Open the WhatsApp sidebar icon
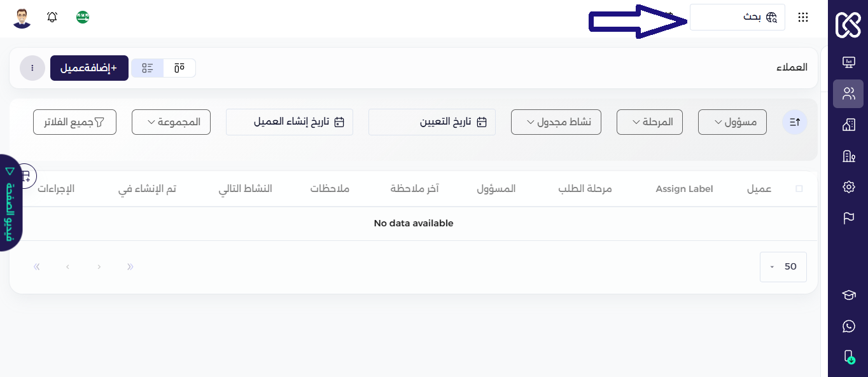This screenshot has width=868, height=377. (x=848, y=326)
